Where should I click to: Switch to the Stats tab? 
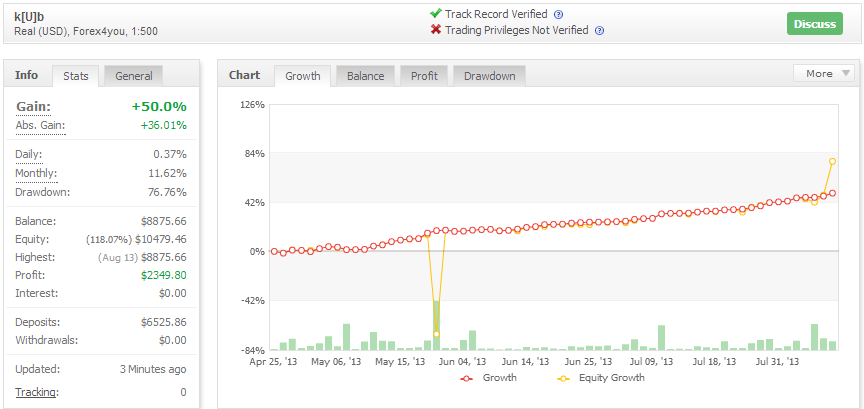pyautogui.click(x=76, y=76)
